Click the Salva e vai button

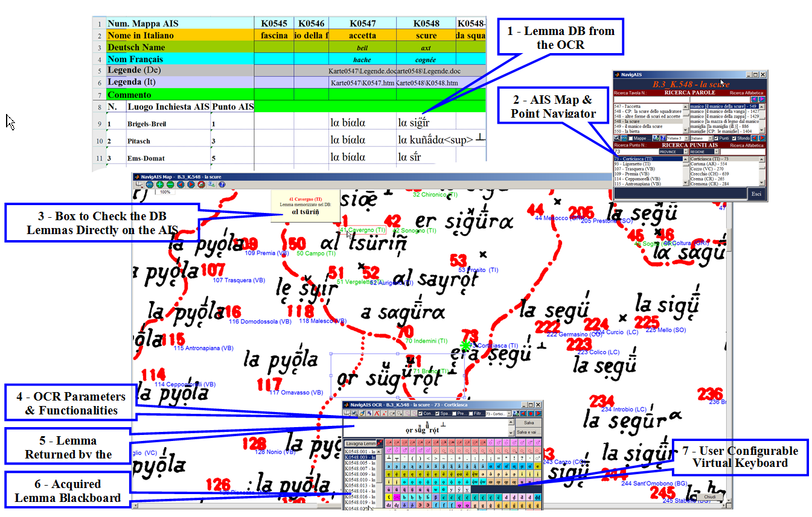pos(529,433)
